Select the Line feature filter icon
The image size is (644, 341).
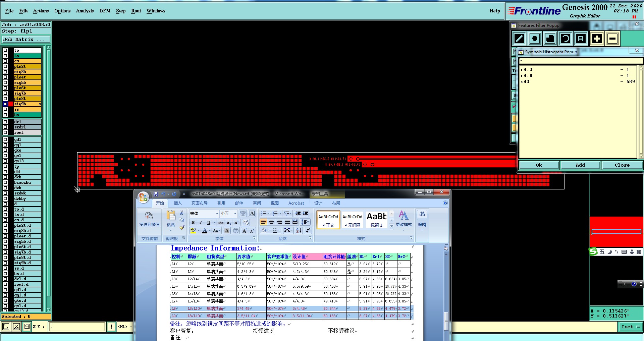click(519, 39)
